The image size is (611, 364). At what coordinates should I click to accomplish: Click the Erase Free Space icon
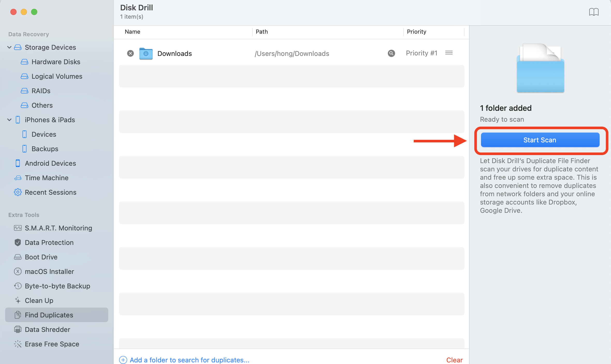tap(18, 344)
